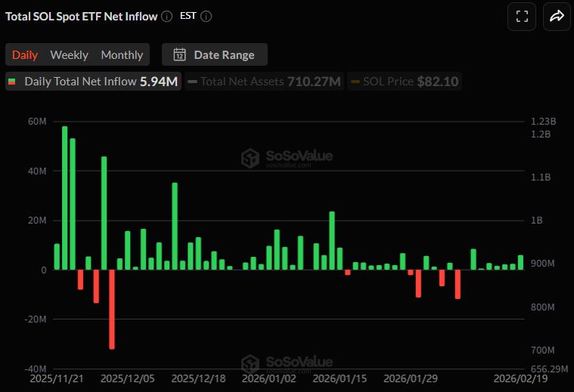This screenshot has width=574, height=392.
Task: Click the SoSoValue watermark logo in upper chart
Action: pyautogui.click(x=287, y=158)
